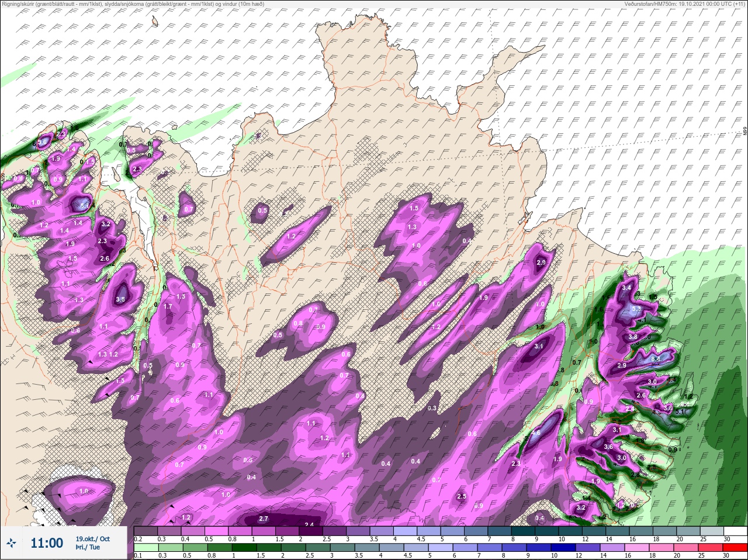Pick the dark navy swatch labeled 10 in lower legend
The width and height of the screenshot is (748, 560).
(x=565, y=548)
